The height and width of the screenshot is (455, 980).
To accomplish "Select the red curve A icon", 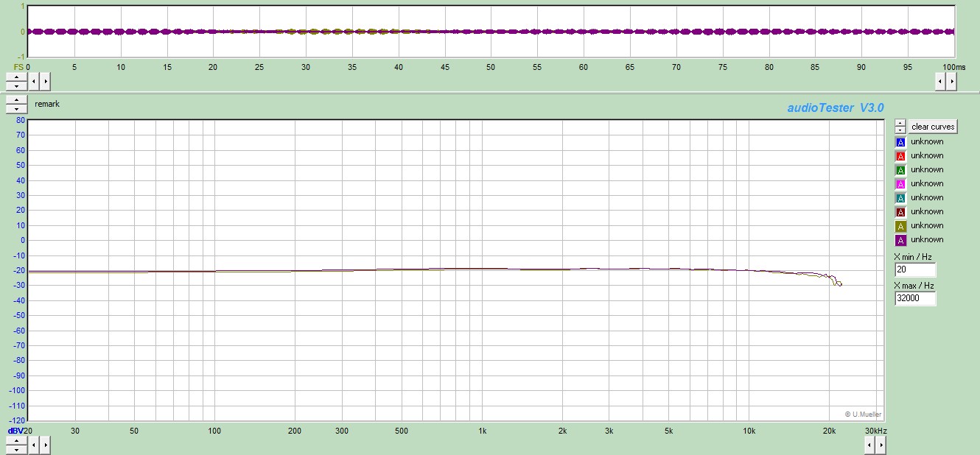I will click(900, 156).
